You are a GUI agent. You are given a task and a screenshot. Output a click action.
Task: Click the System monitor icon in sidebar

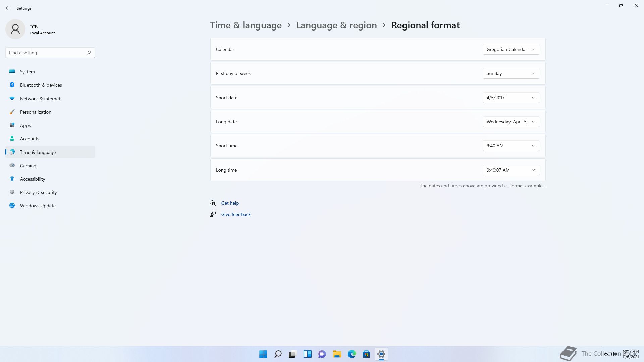(x=12, y=72)
